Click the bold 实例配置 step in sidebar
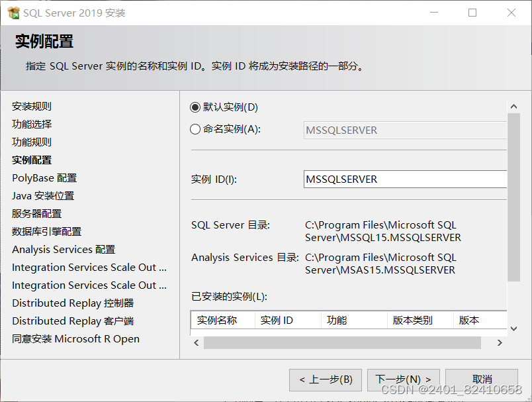Viewport: 532px width, 402px height. 32,160
